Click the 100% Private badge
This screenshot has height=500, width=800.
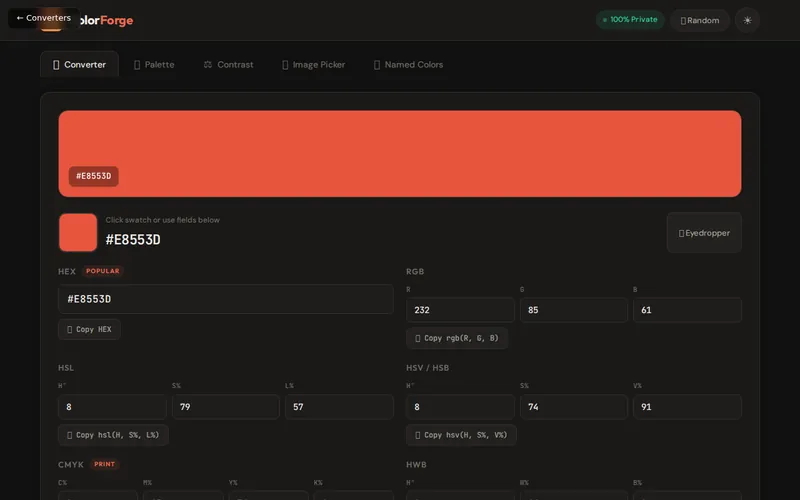pyautogui.click(x=630, y=20)
